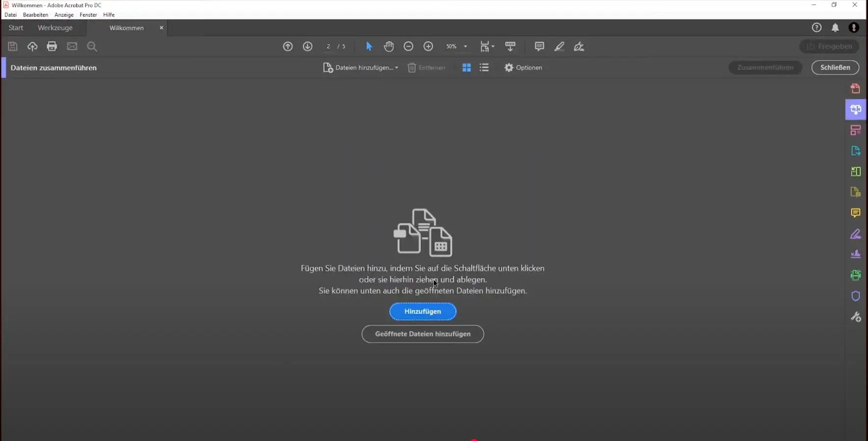Click Geöffnete Dateien hinzufügen button

coord(422,334)
